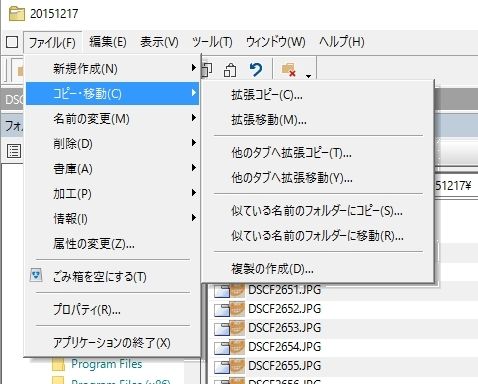Viewport: 478px width, 384px height.
Task: Open the ヘルプ(H) menu
Action: tap(341, 42)
